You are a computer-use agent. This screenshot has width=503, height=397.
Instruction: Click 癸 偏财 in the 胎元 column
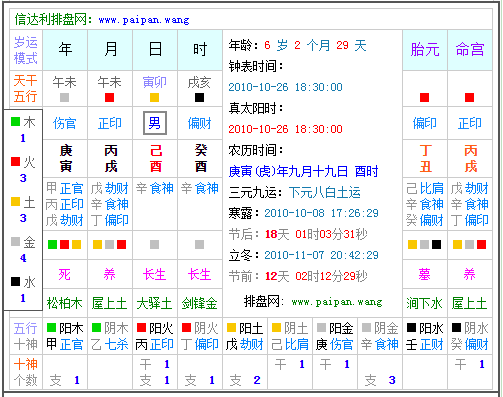pyautogui.click(x=424, y=220)
